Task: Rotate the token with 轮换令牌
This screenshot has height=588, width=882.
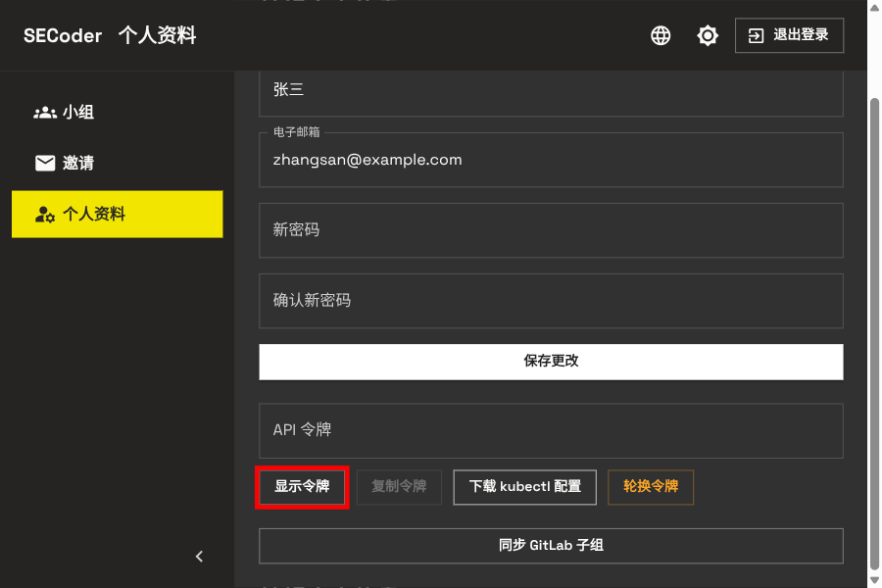Action: point(651,487)
